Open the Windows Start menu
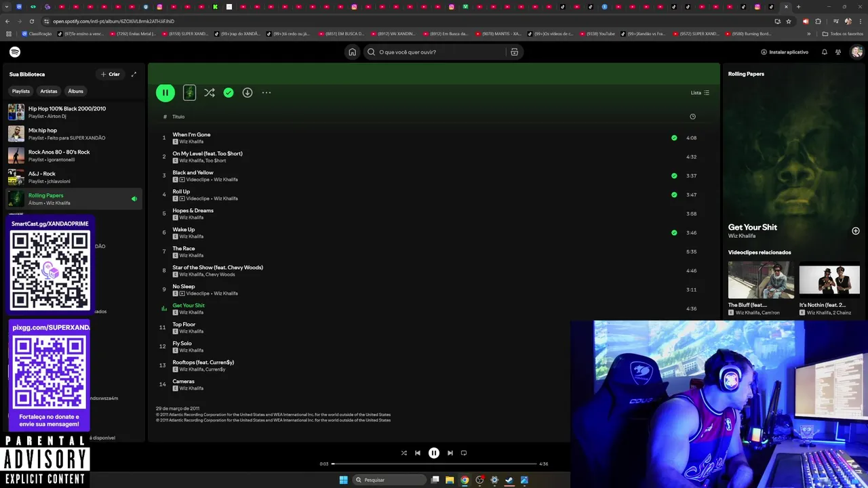Viewport: 868px width, 488px height. pos(344,480)
